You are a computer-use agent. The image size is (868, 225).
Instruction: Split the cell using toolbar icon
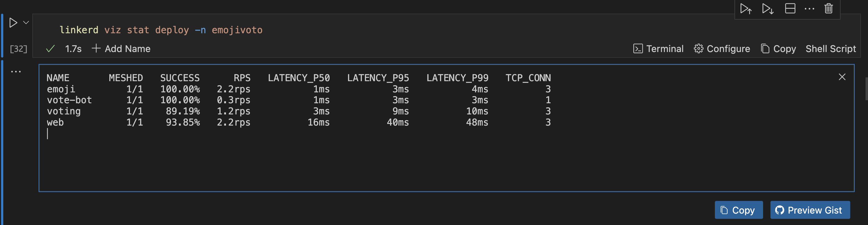790,9
